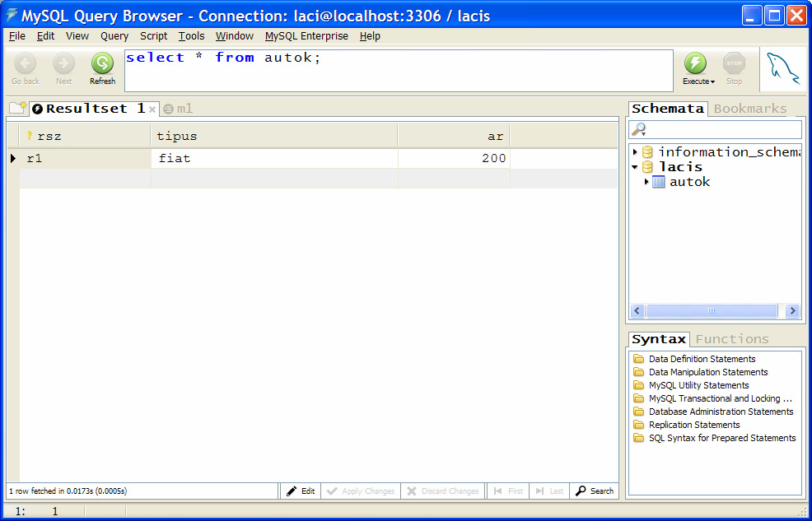This screenshot has width=812, height=521.
Task: Click the Stop query icon
Action: (x=734, y=63)
